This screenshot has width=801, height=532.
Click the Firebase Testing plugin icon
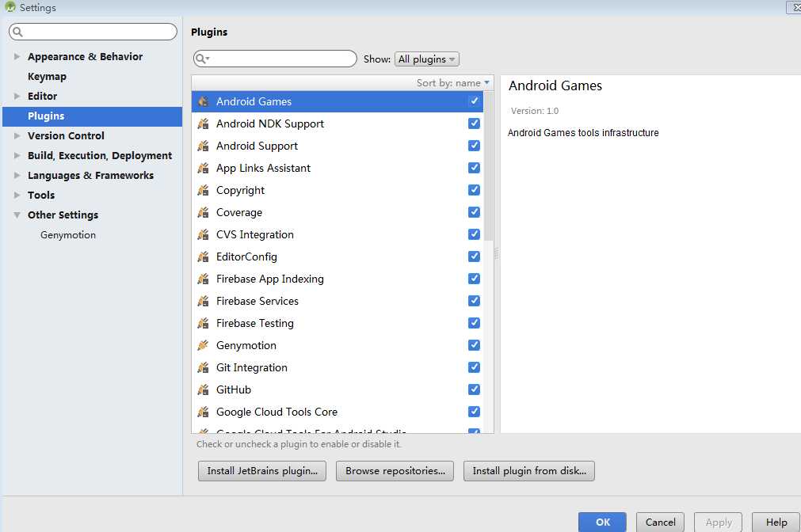(x=204, y=323)
